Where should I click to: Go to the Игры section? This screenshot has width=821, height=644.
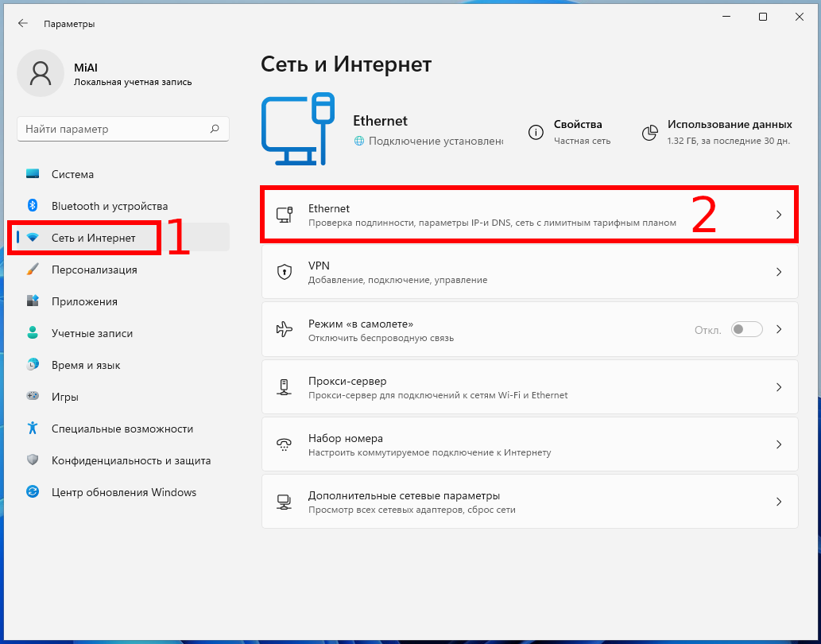pyautogui.click(x=123, y=397)
